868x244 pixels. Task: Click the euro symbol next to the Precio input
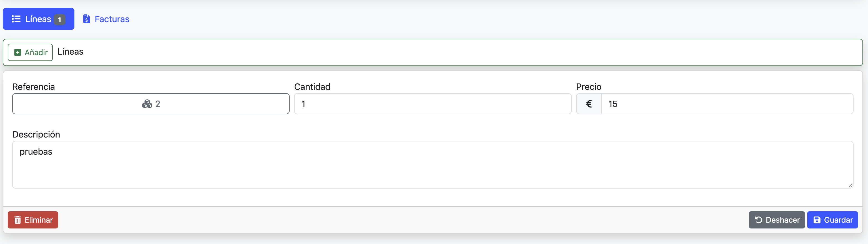pos(589,104)
